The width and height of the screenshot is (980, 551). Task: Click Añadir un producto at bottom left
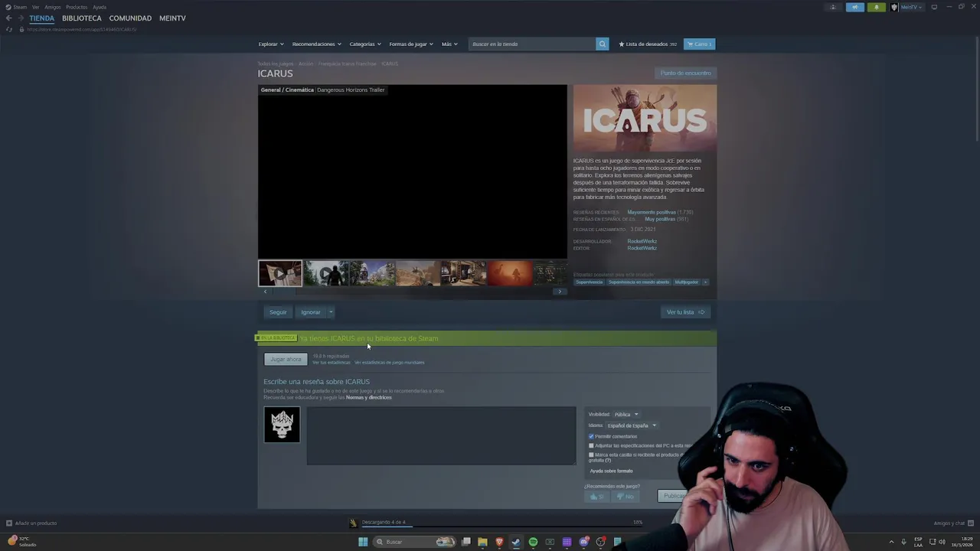pyautogui.click(x=31, y=523)
